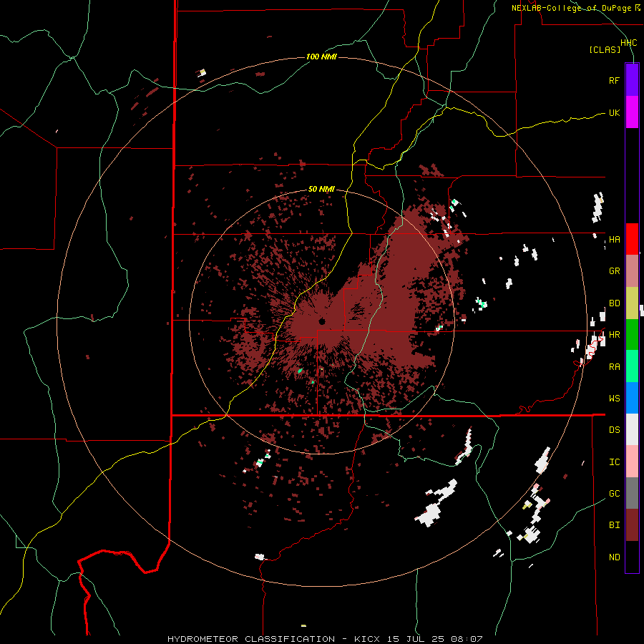The width and height of the screenshot is (644, 644).
Task: Click the 'HYDROMETEOR CLASSIFICATION' caption text
Action: [251, 639]
